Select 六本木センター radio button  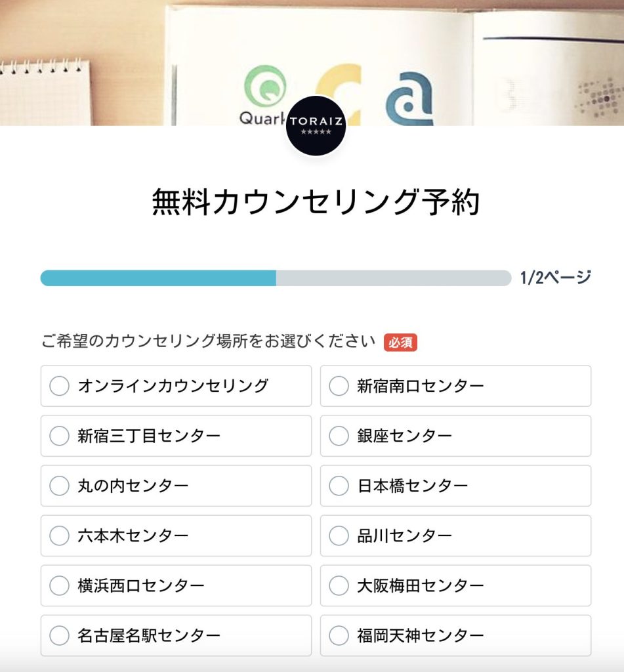(59, 535)
